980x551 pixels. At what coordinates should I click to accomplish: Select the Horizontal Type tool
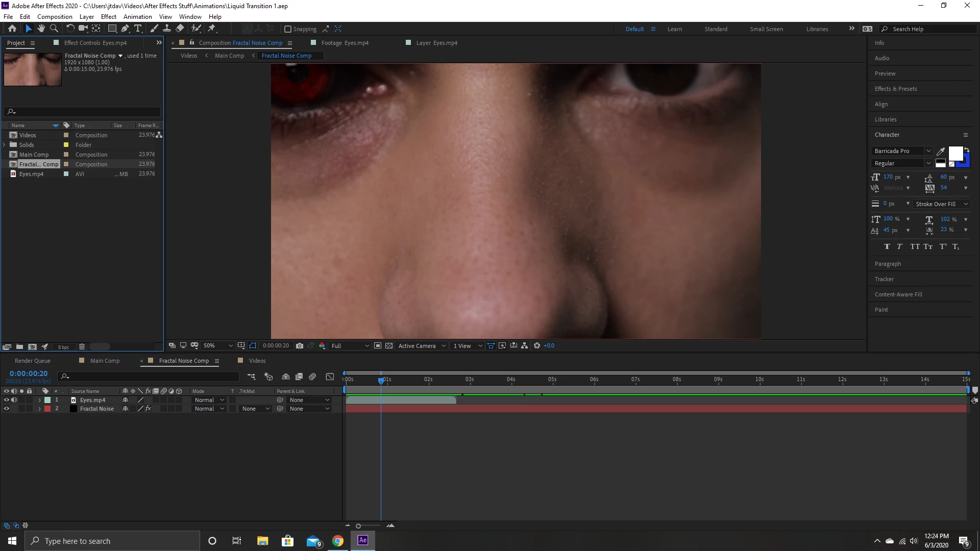coord(137,29)
